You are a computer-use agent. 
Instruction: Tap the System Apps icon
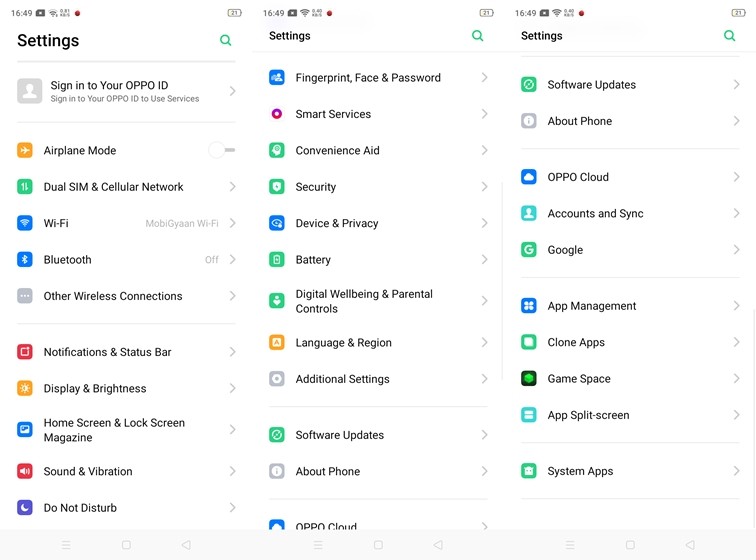pos(529,470)
